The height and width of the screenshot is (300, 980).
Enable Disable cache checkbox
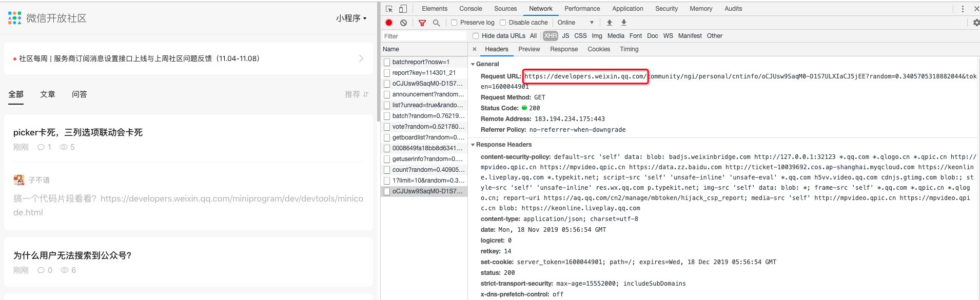pos(503,23)
